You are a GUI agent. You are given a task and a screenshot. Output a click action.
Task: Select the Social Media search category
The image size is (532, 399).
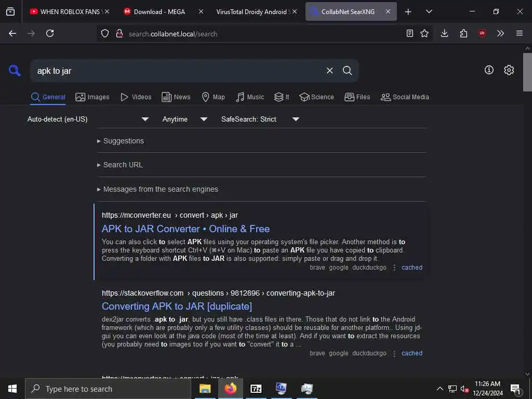pos(405,97)
